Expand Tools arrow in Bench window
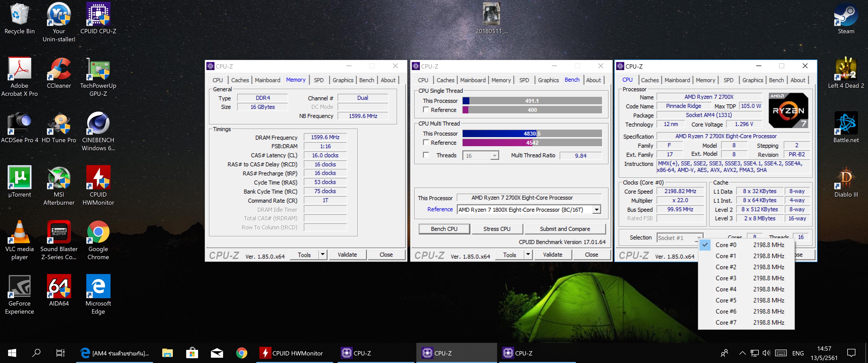Screen dimensions: 868x363 pos(528,255)
